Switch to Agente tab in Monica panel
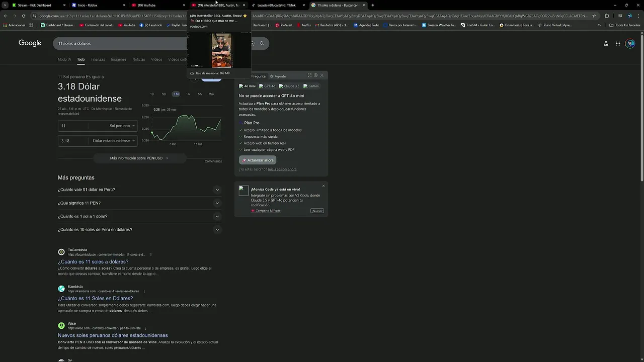The image size is (644, 362). [278, 76]
